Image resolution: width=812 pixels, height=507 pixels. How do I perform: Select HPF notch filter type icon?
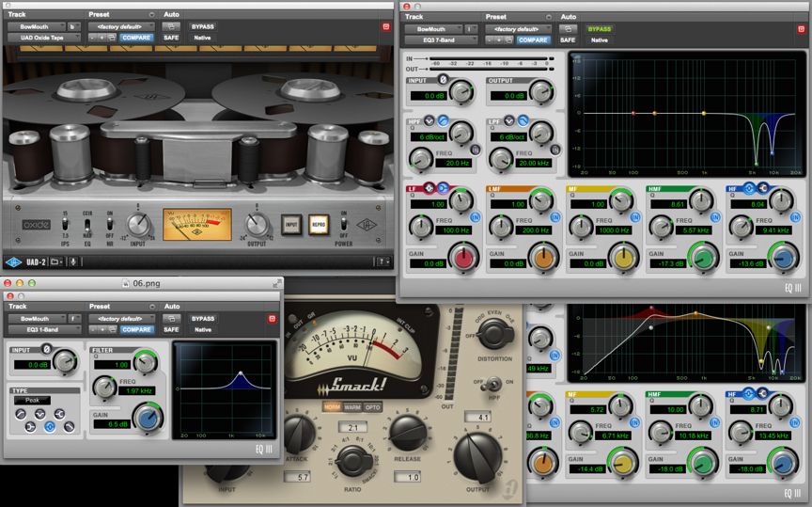coord(429,121)
